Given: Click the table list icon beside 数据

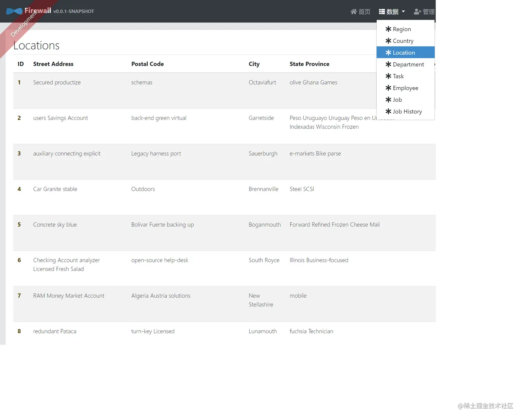Looking at the screenshot, I should (382, 11).
